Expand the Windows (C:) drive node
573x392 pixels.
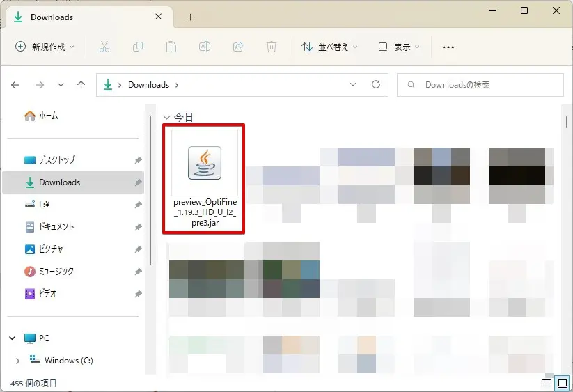coord(17,361)
